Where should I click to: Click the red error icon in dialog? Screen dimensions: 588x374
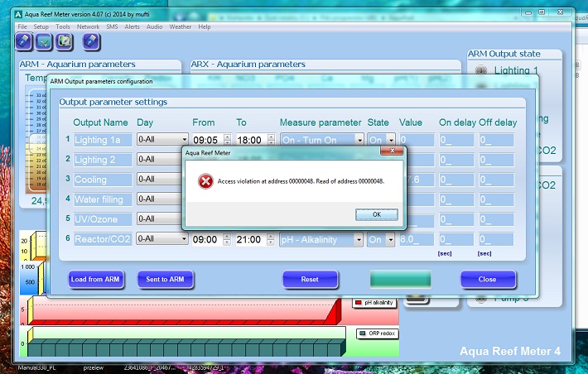pos(204,181)
